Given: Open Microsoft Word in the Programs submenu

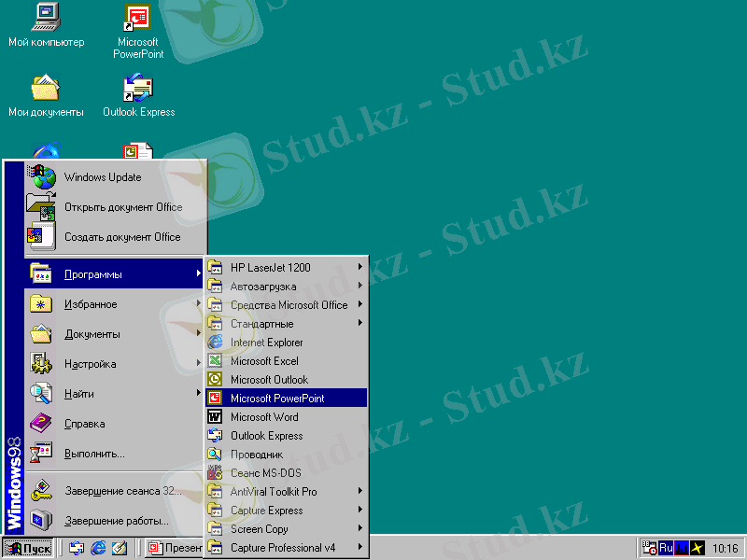Looking at the screenshot, I should click(x=264, y=417).
